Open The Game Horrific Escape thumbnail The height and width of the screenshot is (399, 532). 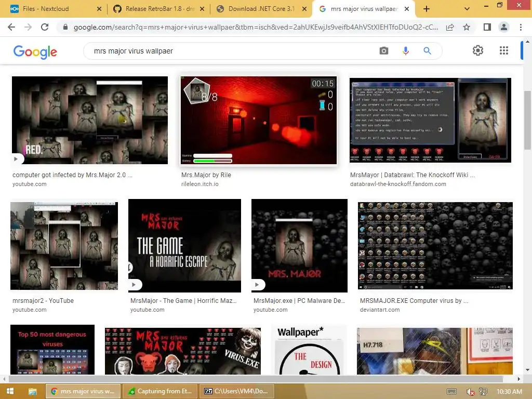click(184, 246)
